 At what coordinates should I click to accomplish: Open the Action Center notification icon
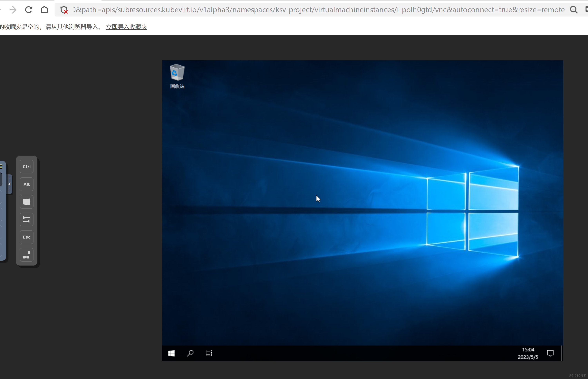pos(550,353)
